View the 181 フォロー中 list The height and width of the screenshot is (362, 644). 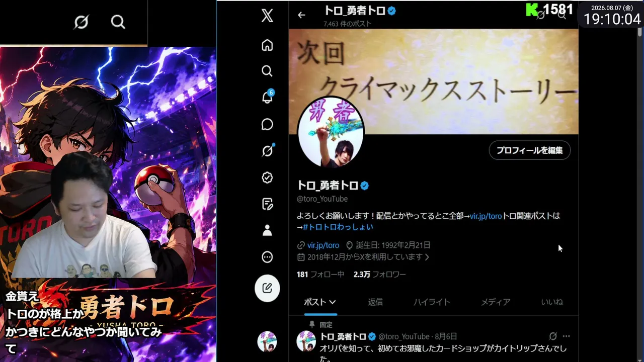coord(320,275)
